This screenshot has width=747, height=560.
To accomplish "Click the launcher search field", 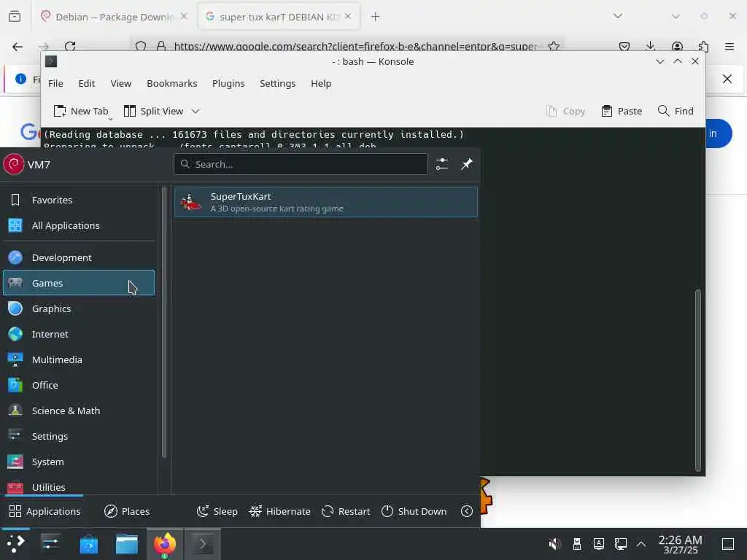I will [301, 164].
